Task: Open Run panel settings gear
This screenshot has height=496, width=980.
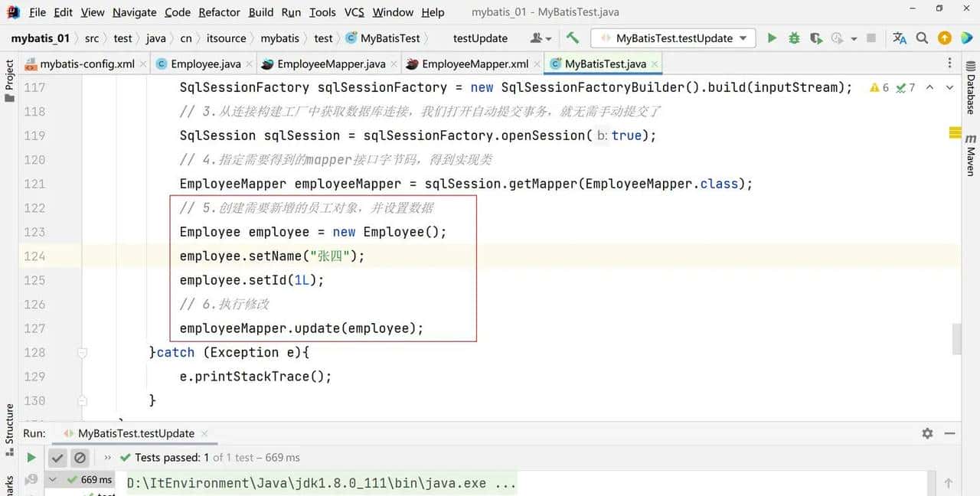Action: (x=928, y=433)
